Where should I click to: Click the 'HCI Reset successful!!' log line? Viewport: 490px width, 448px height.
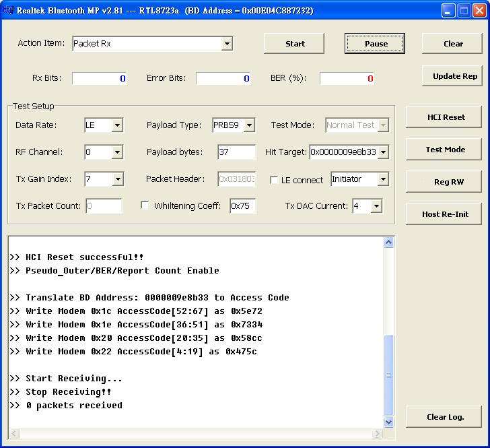point(77,257)
